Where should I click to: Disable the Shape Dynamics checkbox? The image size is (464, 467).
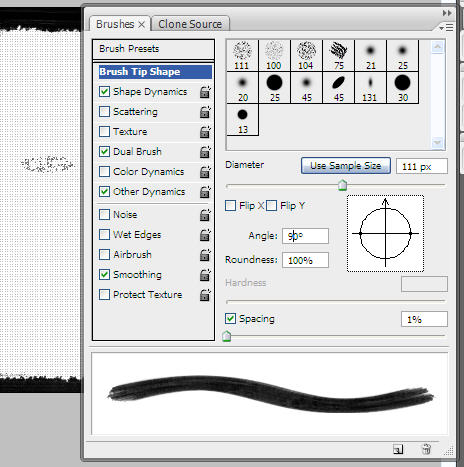(104, 91)
